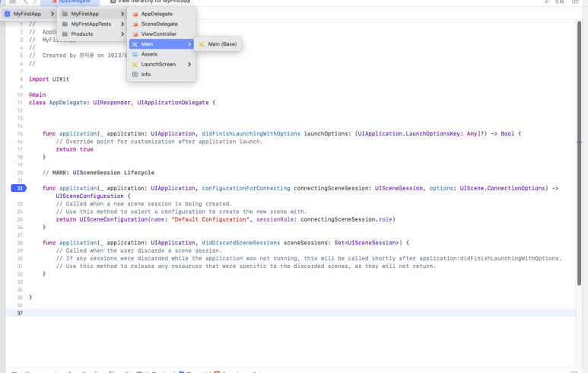Expand the MyFirstApp folder submenu
The width and height of the screenshot is (588, 373).
[x=93, y=14]
